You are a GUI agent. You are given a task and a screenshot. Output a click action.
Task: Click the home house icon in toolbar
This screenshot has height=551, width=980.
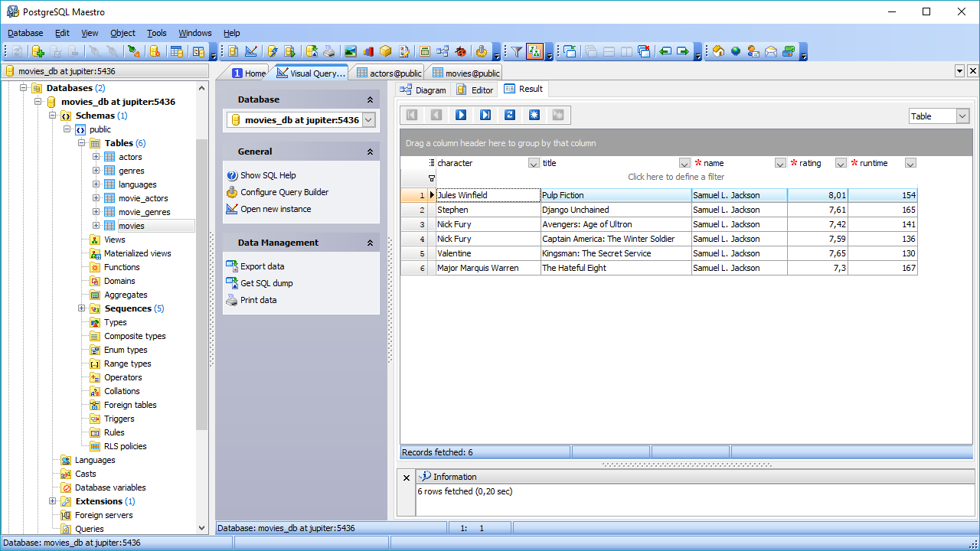pyautogui.click(x=718, y=51)
